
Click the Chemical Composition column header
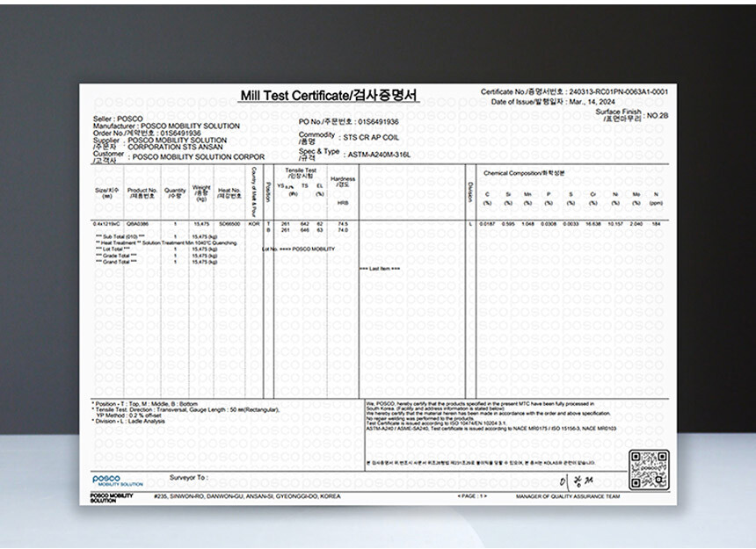[525, 173]
